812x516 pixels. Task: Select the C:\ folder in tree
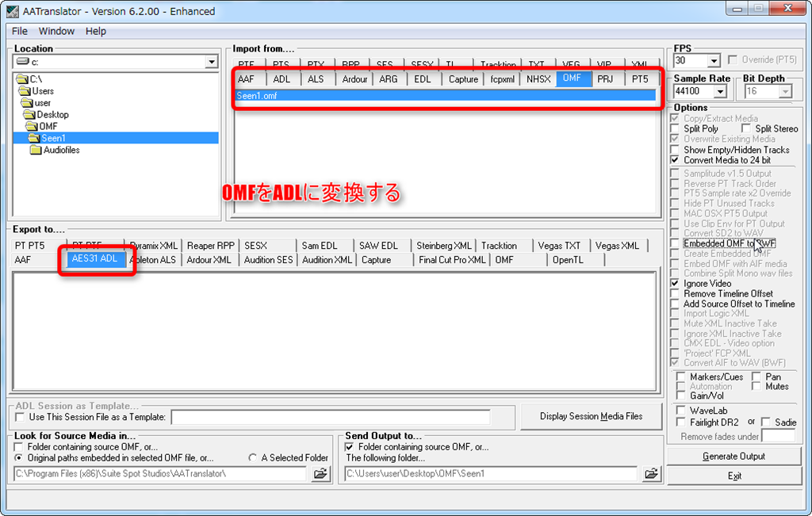click(29, 79)
